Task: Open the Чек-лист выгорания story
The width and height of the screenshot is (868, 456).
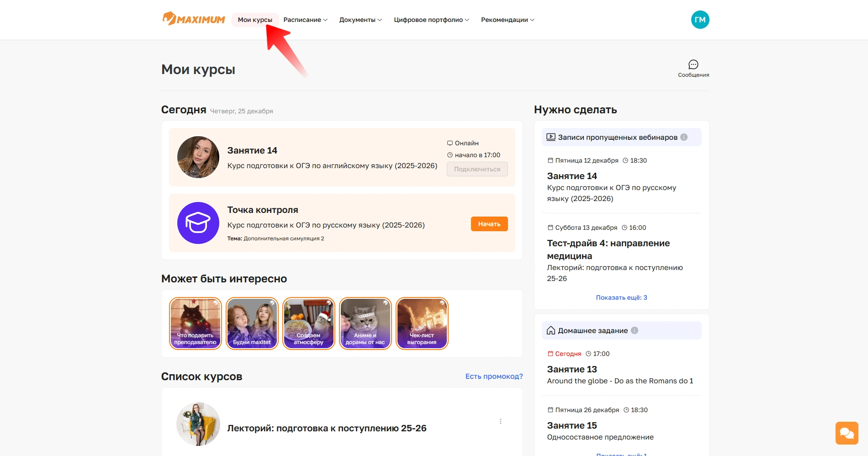Action: coord(422,323)
